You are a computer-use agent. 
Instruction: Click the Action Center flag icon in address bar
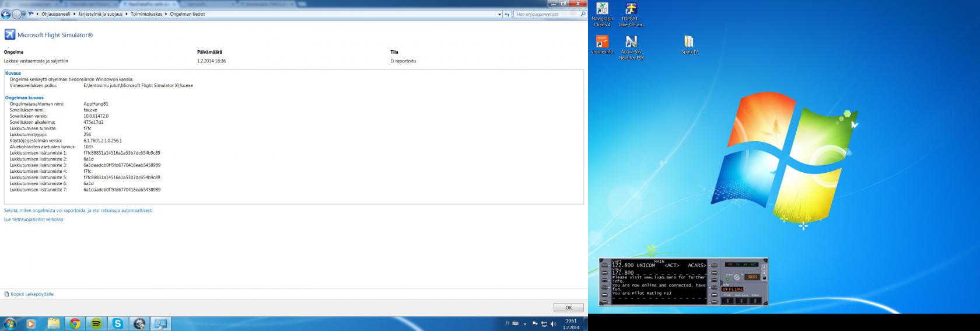coord(31,14)
